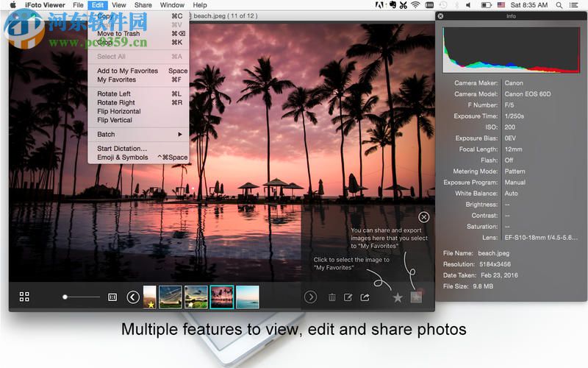
Task: Choose My Favorites menu item
Action: pos(138,79)
